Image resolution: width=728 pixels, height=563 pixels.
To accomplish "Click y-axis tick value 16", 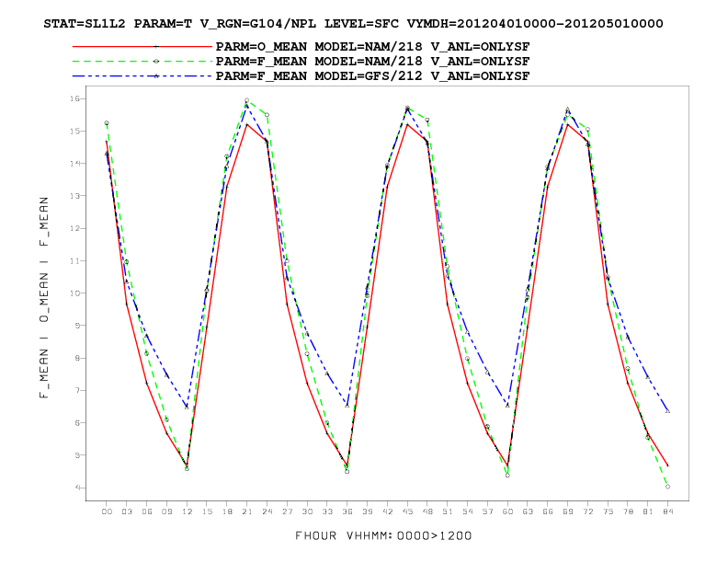I will (x=74, y=98).
